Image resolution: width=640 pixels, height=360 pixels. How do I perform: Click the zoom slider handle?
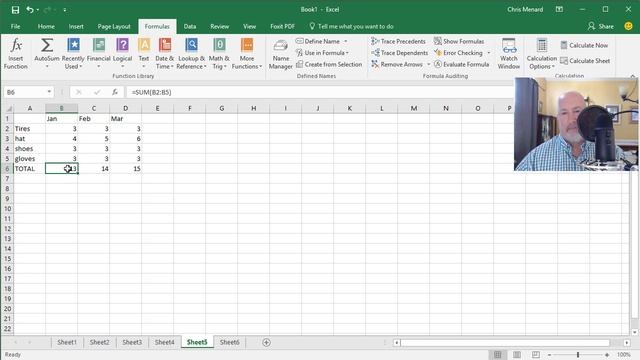pos(578,355)
